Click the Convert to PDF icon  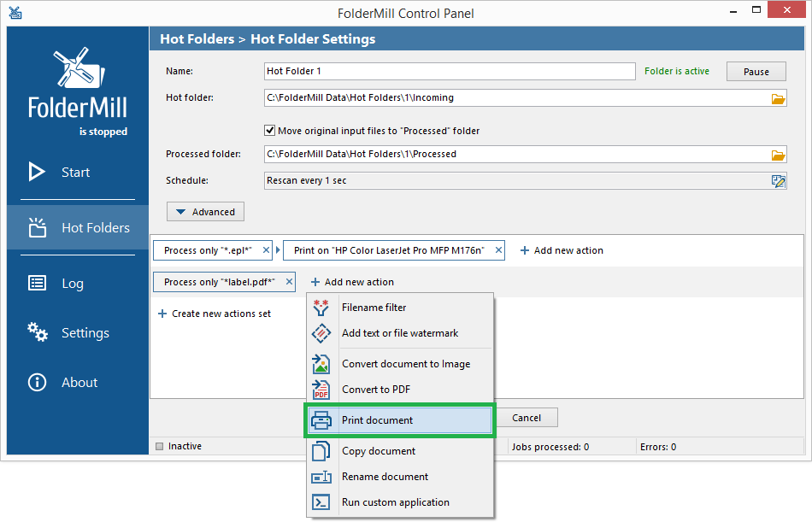click(321, 390)
